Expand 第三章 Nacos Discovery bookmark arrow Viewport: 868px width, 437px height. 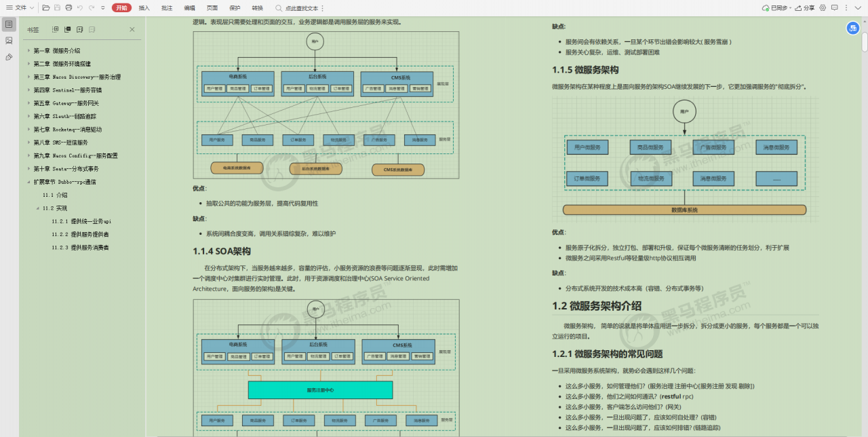(x=28, y=77)
